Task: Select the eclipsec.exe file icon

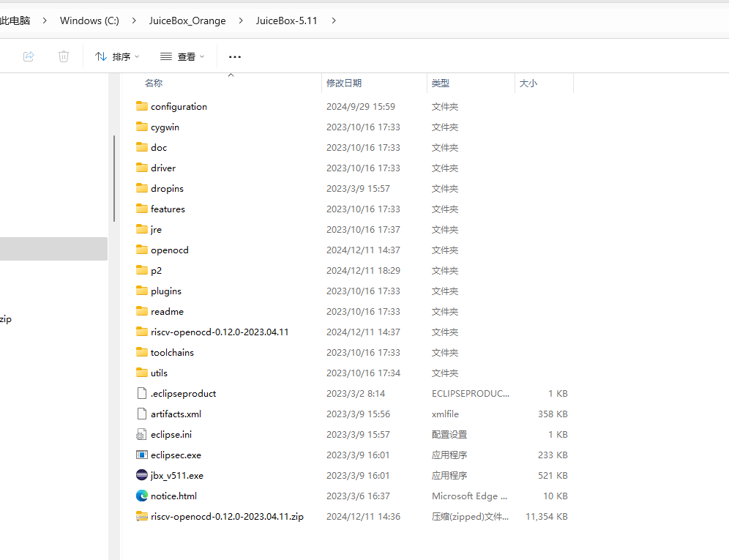Action: click(x=142, y=455)
